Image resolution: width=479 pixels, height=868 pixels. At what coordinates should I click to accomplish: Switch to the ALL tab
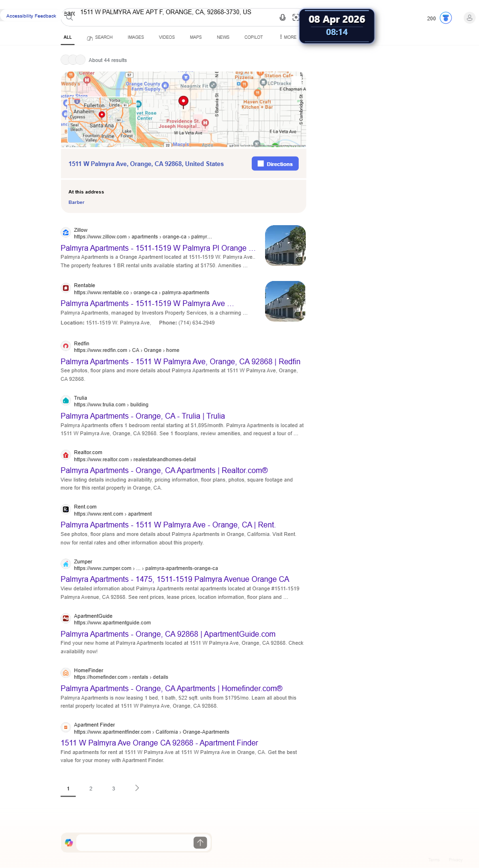click(x=68, y=37)
